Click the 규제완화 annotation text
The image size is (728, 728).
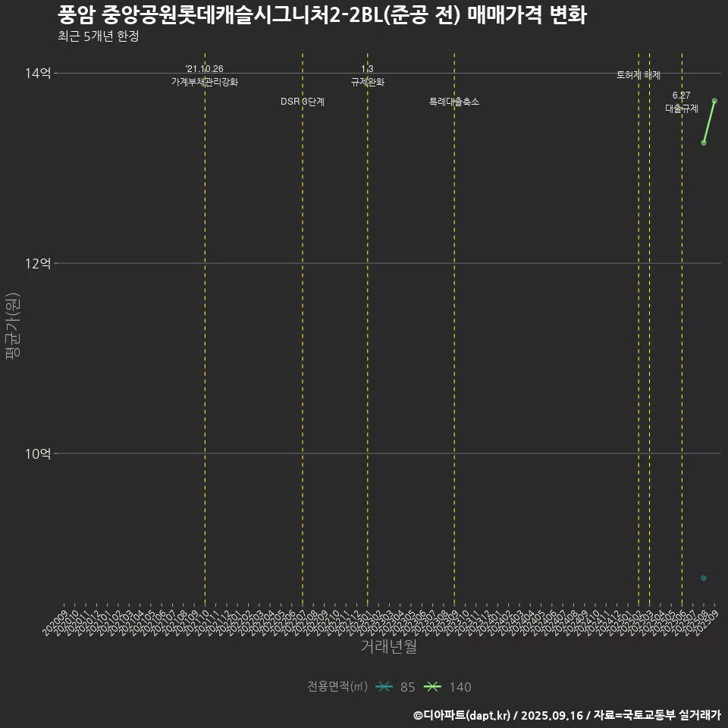(367, 82)
